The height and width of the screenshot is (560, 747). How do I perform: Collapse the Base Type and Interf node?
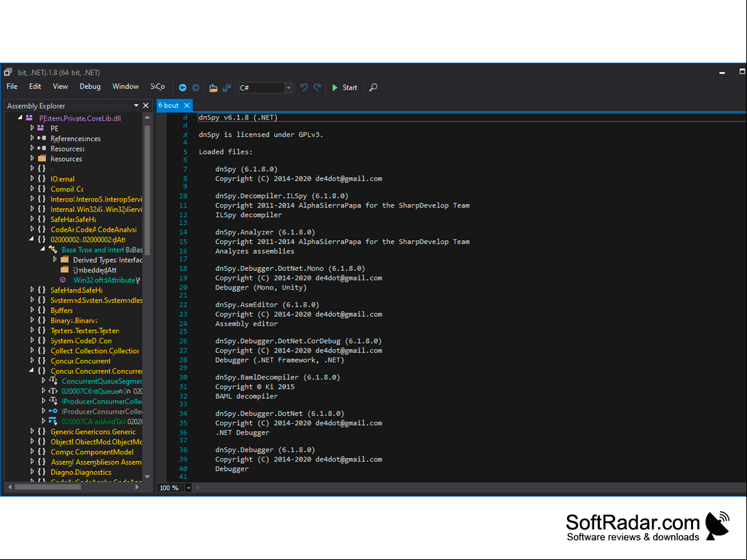tap(43, 249)
